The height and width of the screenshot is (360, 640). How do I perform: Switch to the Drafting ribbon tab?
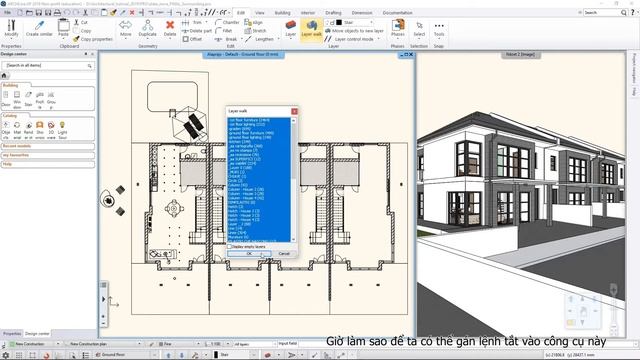coord(333,13)
